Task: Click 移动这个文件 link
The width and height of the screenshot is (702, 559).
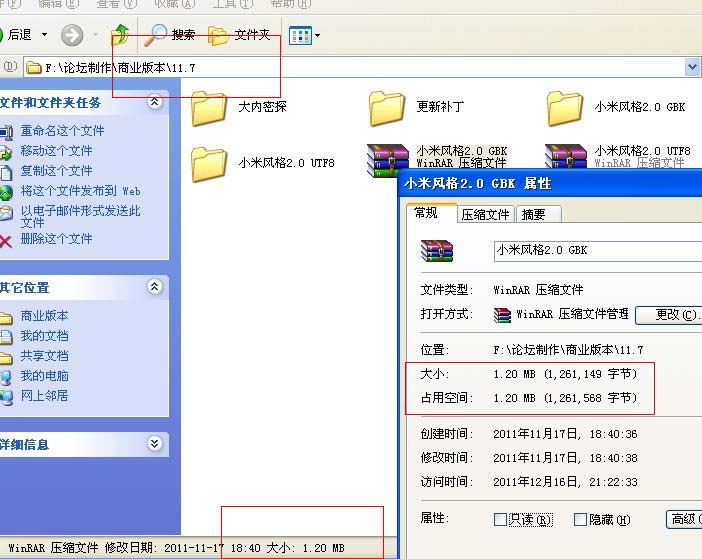Action: click(x=56, y=151)
